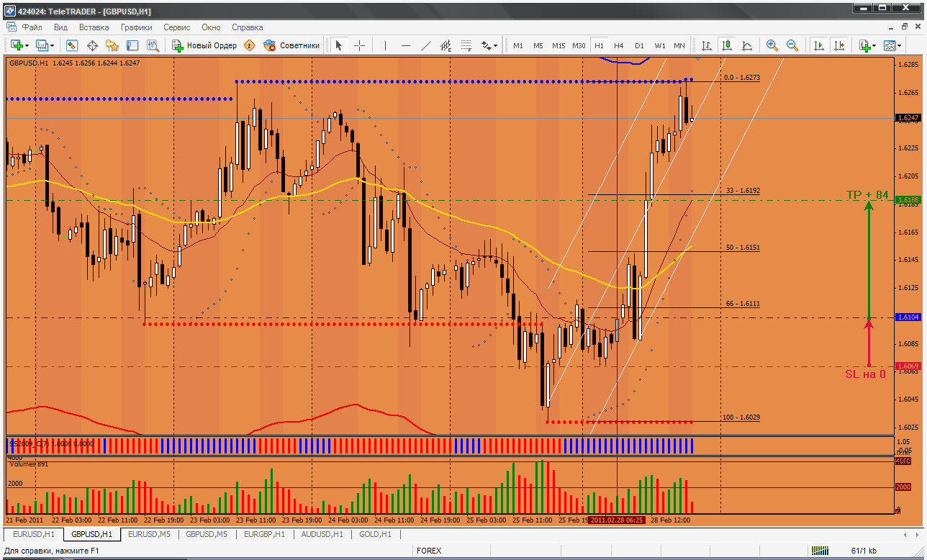Select the vertical line tool

pos(385,45)
